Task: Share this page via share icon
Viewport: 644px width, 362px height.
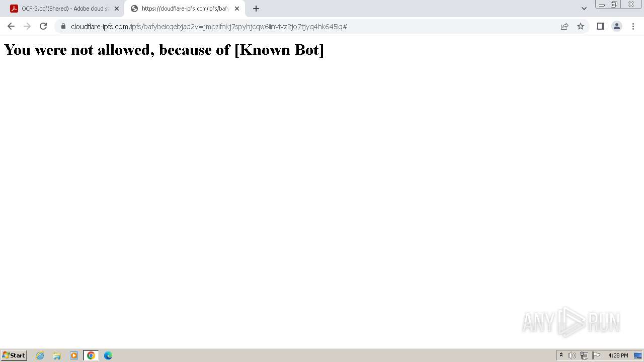Action: point(565,26)
